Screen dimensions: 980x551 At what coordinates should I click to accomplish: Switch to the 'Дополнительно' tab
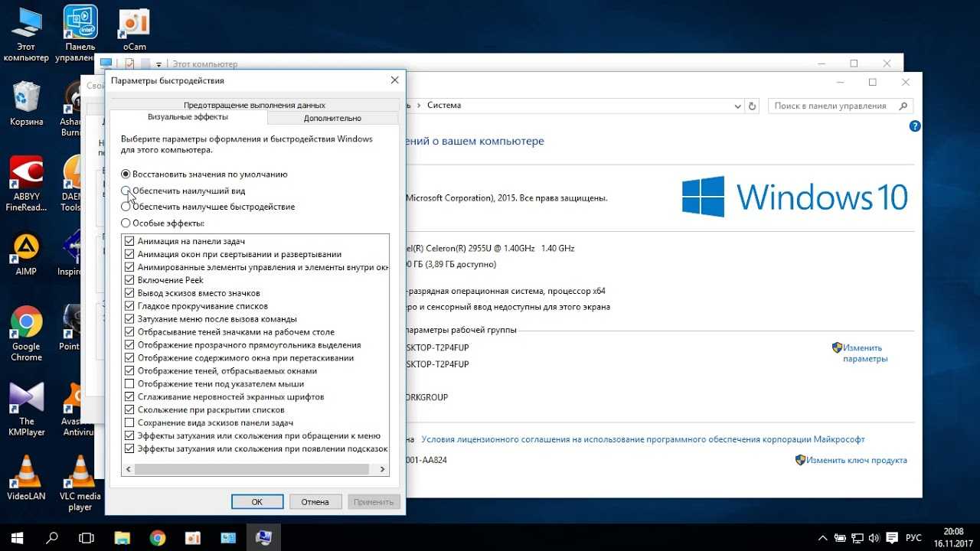click(x=332, y=118)
